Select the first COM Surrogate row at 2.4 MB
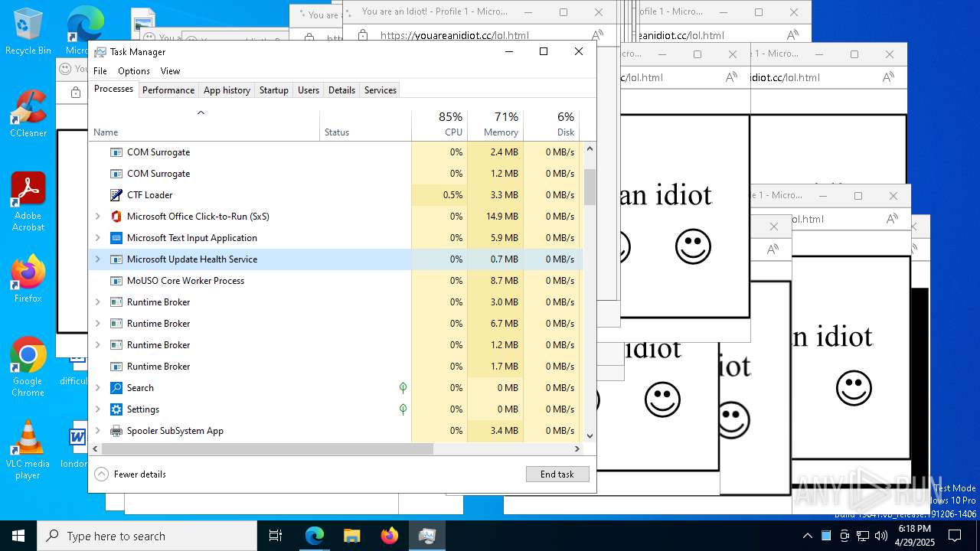This screenshot has width=980, height=551. 336,152
